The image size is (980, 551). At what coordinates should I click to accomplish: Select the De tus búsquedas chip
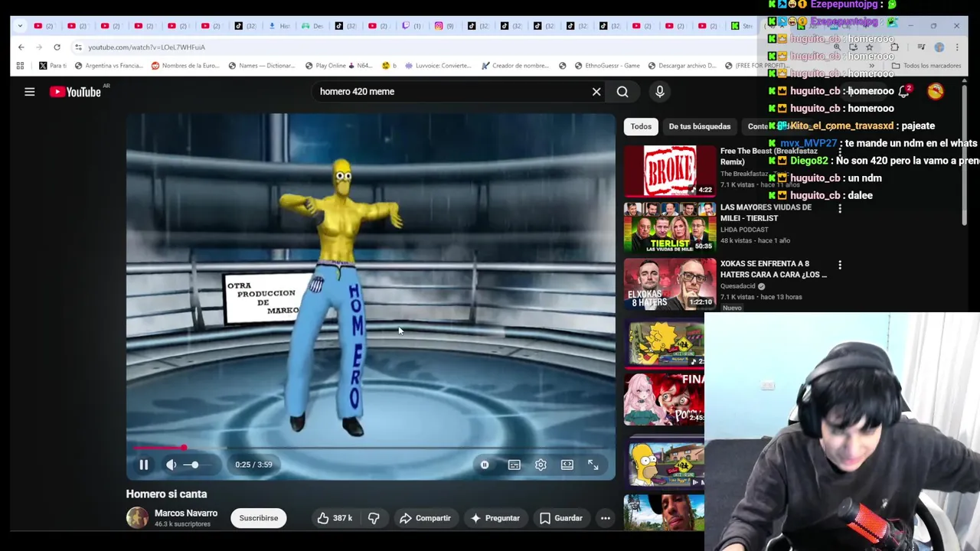pos(700,126)
